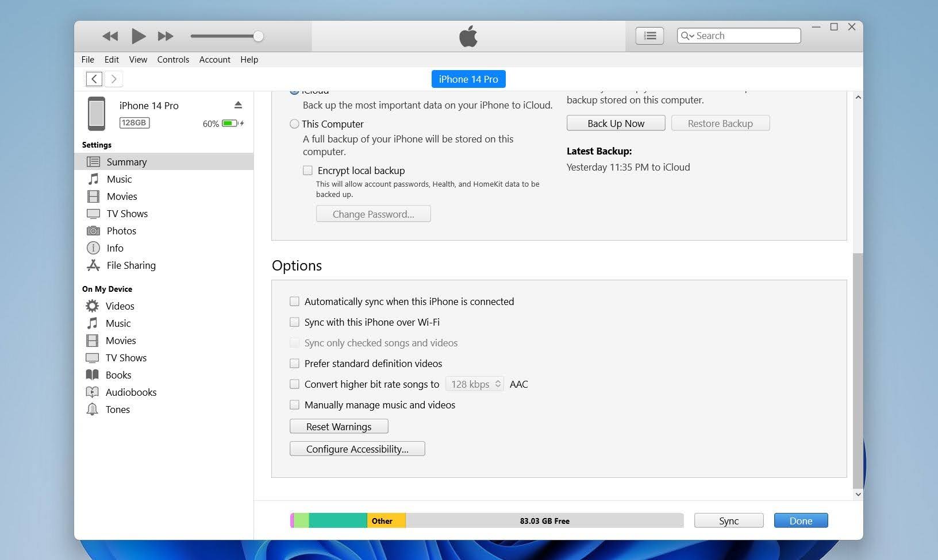The height and width of the screenshot is (560, 938).
Task: Open the View menu
Action: pos(138,59)
